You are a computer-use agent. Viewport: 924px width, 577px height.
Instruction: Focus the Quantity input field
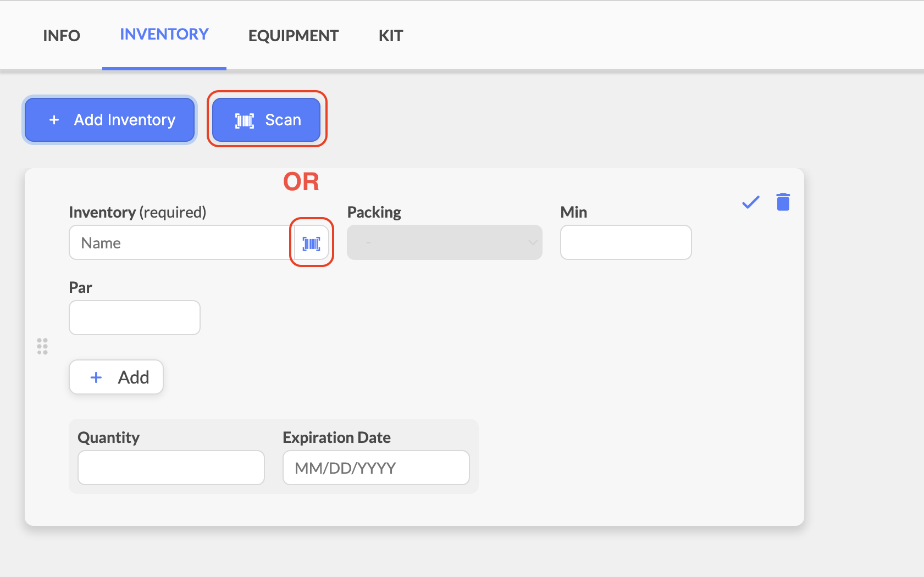point(171,468)
